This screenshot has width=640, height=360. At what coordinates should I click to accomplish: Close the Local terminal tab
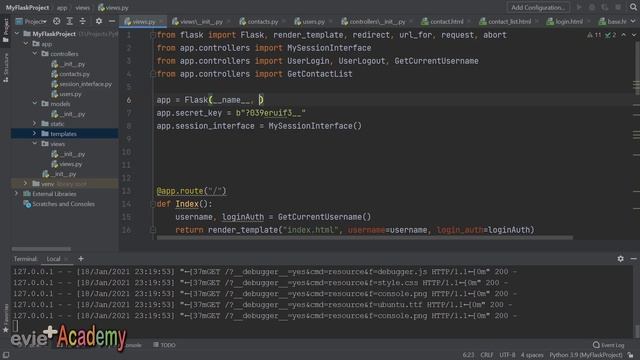click(67, 259)
